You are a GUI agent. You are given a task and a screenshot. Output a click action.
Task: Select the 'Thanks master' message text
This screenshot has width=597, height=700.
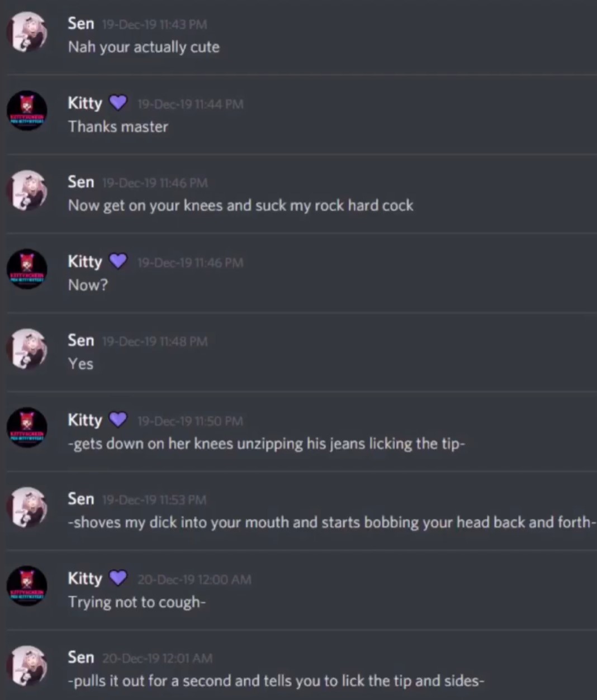tap(118, 127)
